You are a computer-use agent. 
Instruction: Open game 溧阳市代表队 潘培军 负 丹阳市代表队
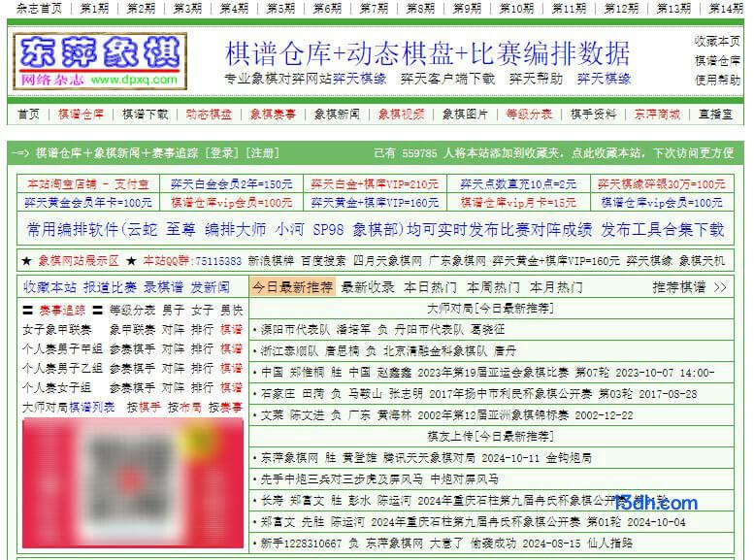tap(382, 330)
